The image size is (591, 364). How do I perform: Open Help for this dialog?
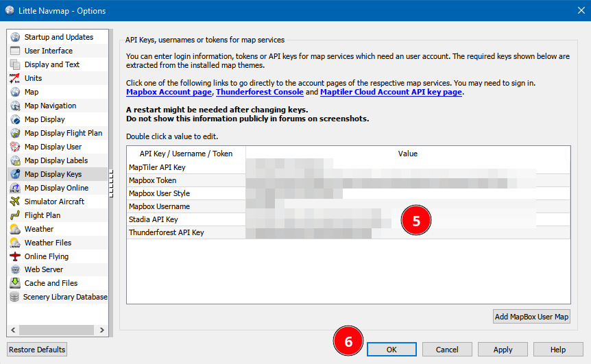pyautogui.click(x=558, y=350)
